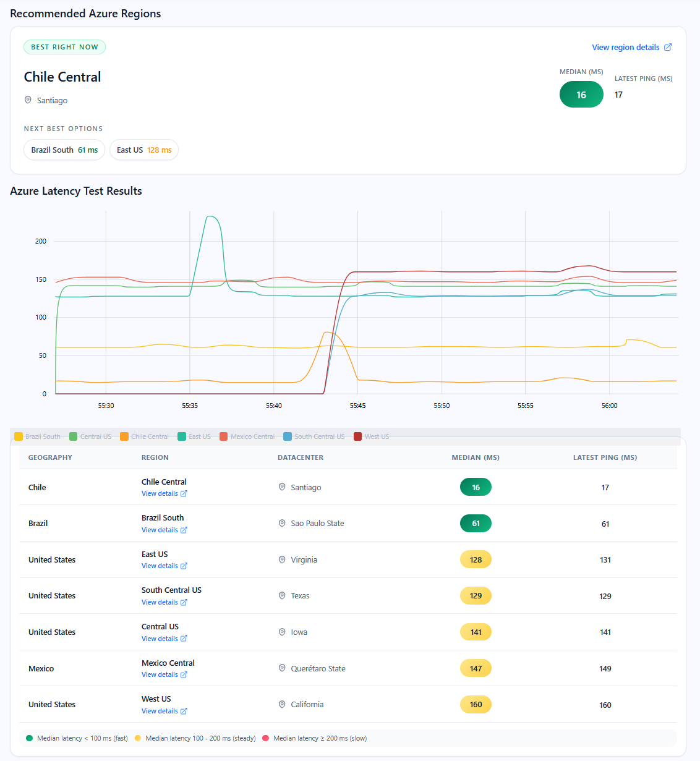Screen dimensions: 700x761
Task: Open View details link for South Central US
Action: point(160,603)
